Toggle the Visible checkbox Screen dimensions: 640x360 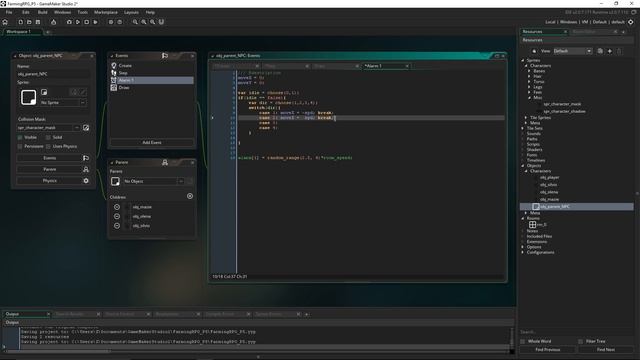[20, 138]
